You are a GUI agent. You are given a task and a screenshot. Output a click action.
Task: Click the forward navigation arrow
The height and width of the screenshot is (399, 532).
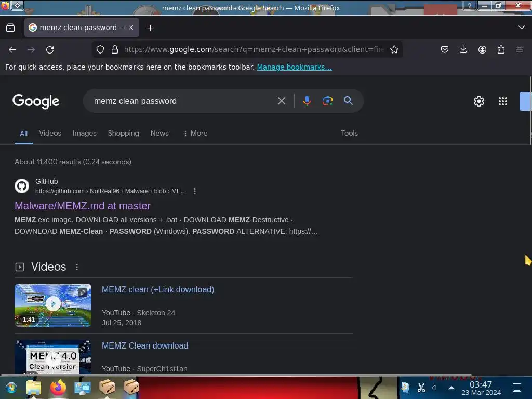31,49
